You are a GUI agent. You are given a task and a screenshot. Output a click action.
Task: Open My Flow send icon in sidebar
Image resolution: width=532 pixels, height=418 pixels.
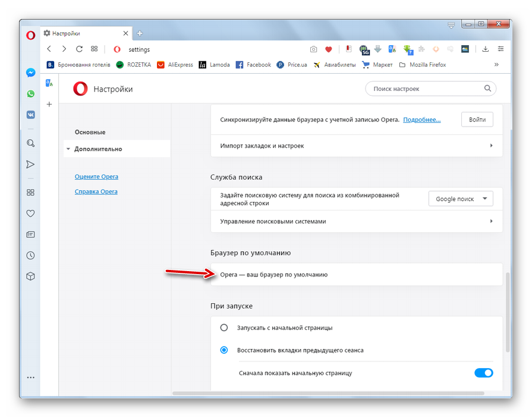coord(30,165)
